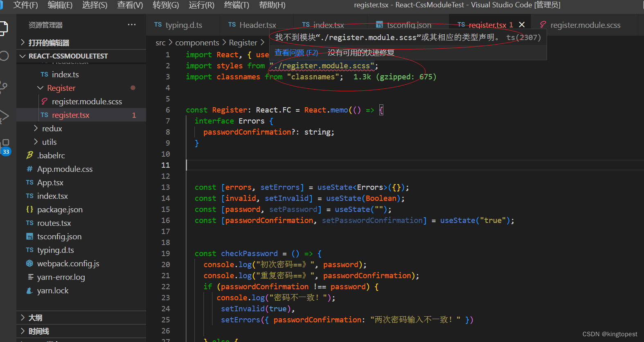The image size is (644, 342).
Task: Open the 选择(S) menu
Action: [95, 5]
